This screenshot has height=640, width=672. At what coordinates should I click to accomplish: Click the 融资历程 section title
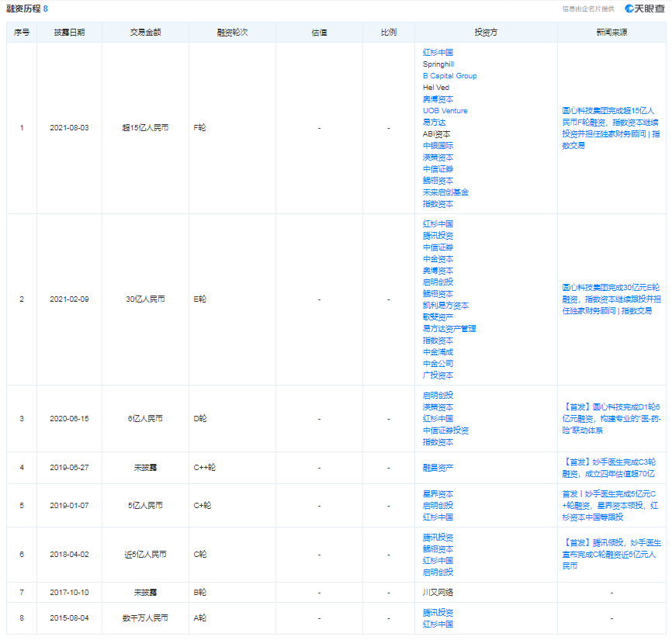[23, 9]
